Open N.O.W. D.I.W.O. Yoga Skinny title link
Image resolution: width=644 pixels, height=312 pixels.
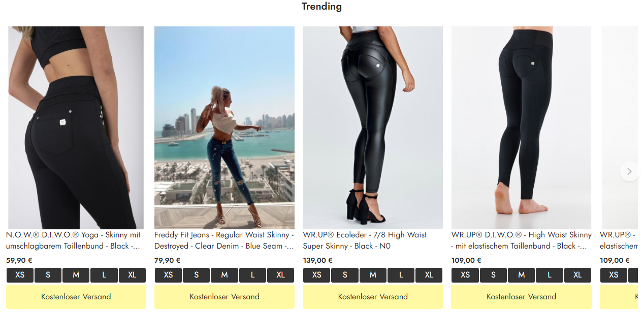(x=74, y=240)
